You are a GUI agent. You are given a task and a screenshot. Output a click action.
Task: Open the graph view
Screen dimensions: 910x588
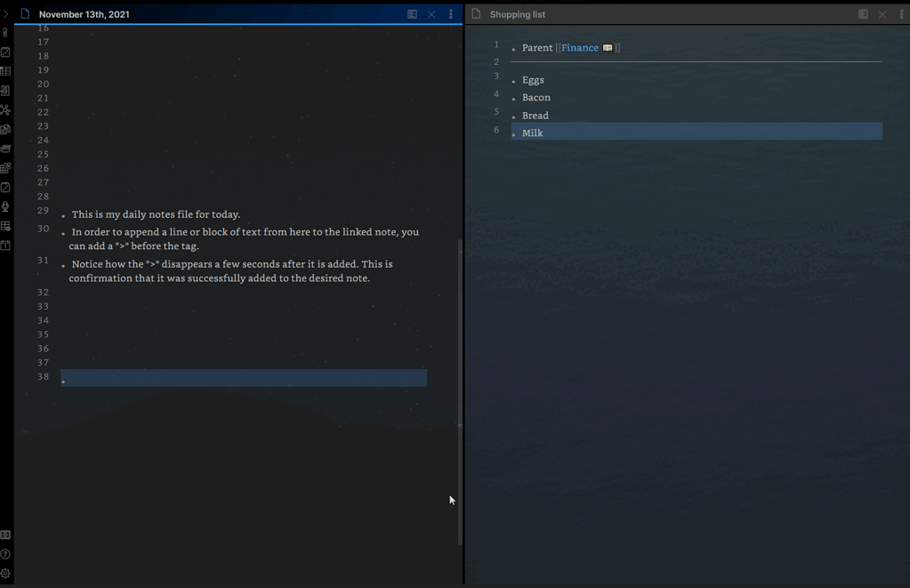(5, 109)
